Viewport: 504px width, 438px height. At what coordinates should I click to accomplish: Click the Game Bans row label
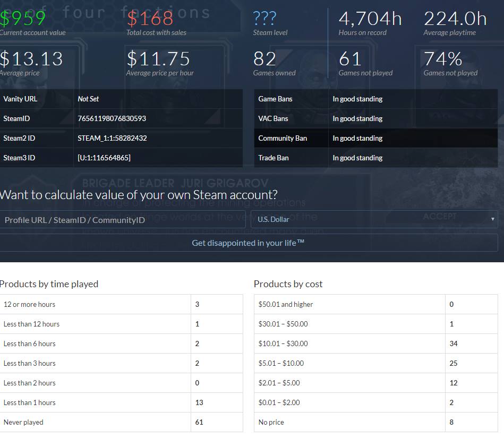[x=275, y=99]
